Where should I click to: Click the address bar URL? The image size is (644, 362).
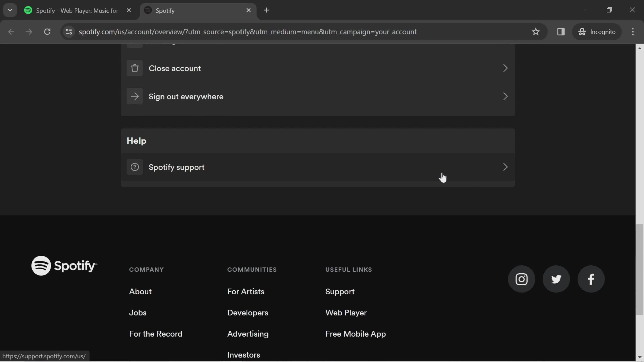[248, 32]
